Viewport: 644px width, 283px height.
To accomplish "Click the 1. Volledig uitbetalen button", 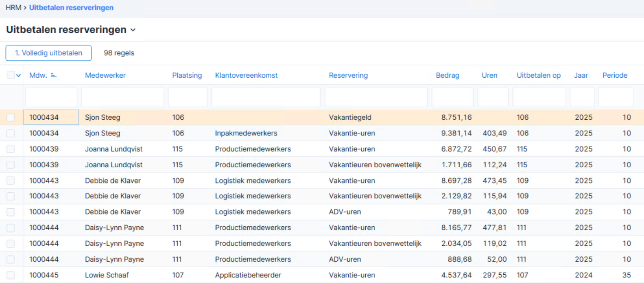I will 48,53.
